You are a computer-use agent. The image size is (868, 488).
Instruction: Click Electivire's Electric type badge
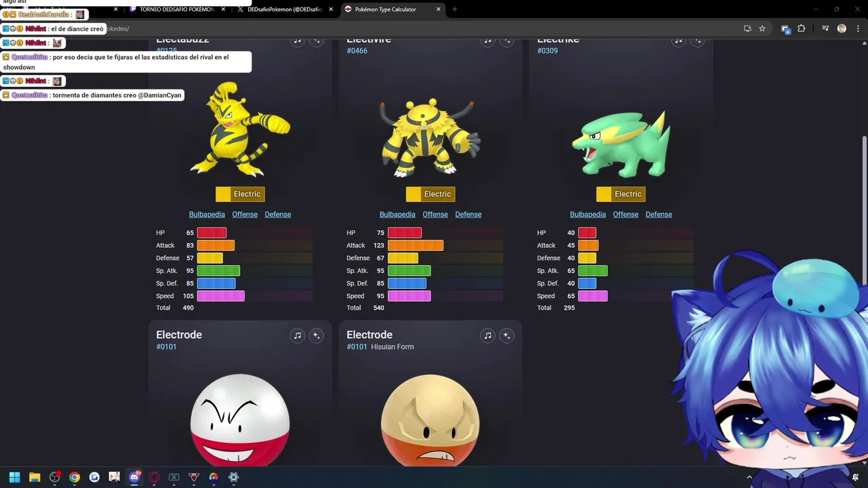431,194
